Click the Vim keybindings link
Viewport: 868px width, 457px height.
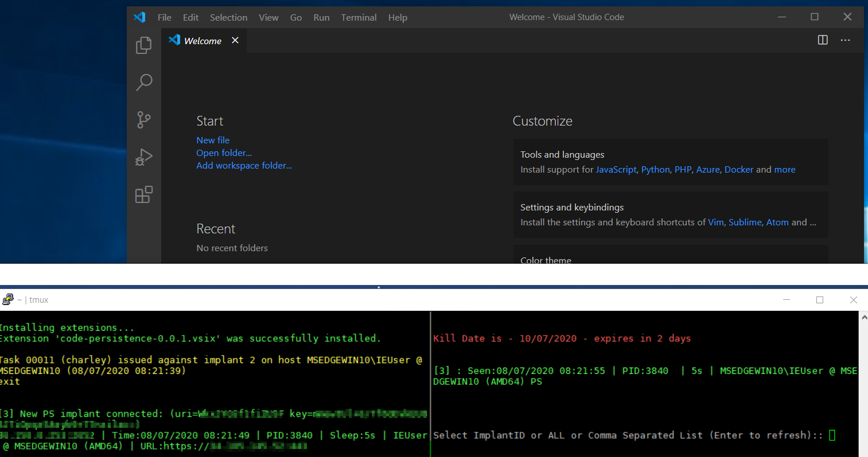716,222
